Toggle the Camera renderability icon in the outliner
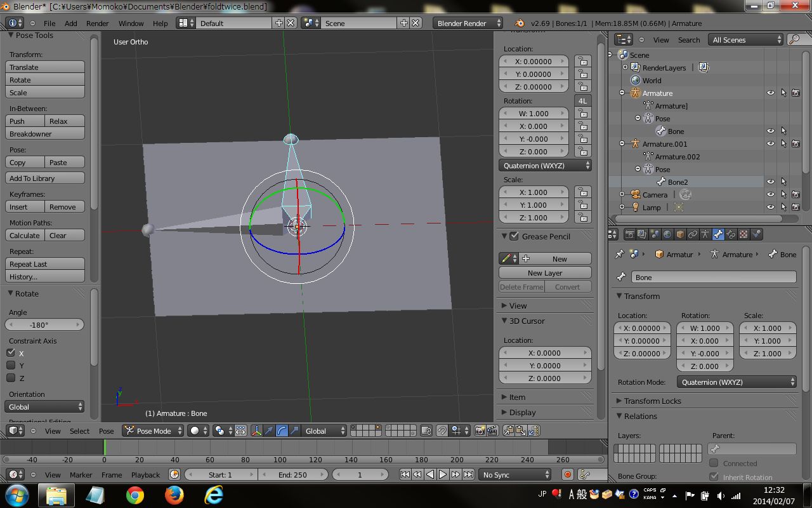Viewport: 812px width, 508px height. pos(796,194)
